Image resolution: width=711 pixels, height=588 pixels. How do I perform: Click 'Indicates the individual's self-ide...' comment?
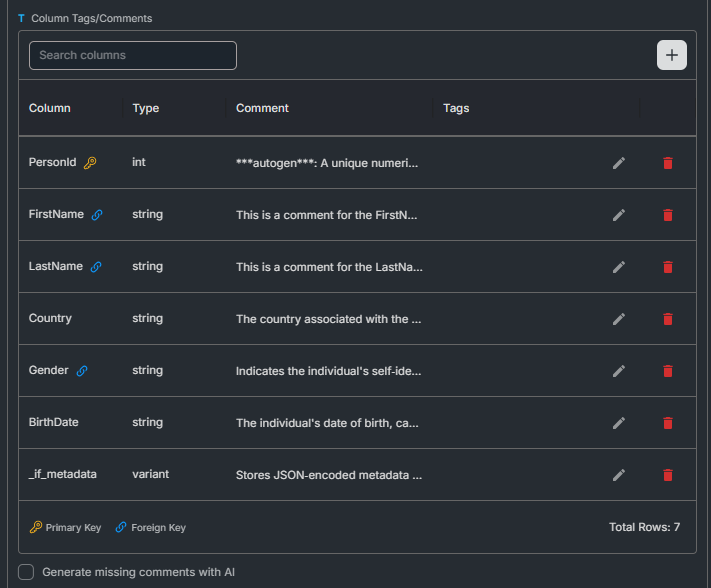pos(328,371)
